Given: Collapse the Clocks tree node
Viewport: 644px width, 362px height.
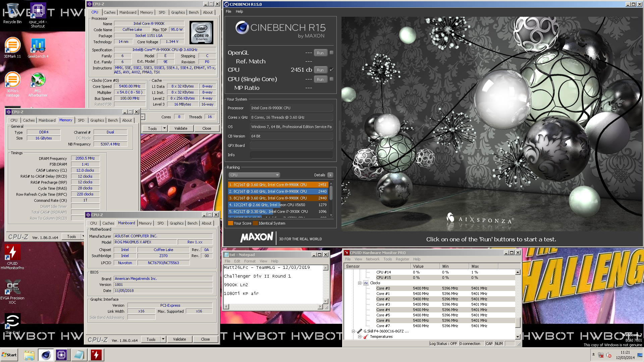Looking at the screenshot, I should coord(360,283).
